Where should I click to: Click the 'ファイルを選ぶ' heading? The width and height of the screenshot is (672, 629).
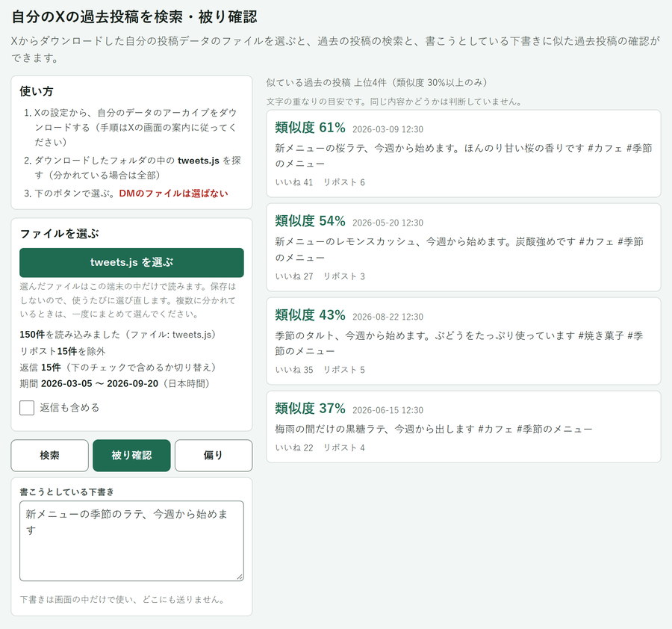coord(59,234)
